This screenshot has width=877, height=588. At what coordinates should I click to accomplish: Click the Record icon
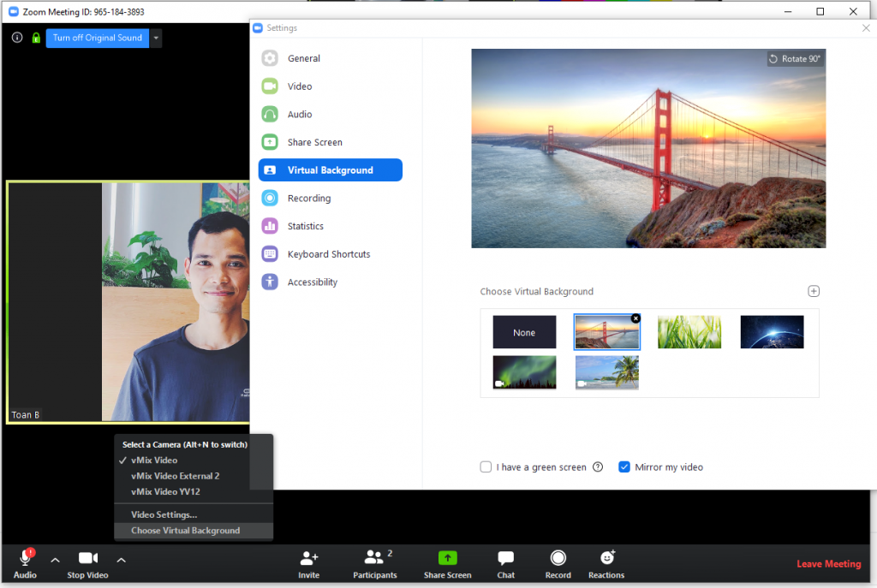[x=558, y=558]
